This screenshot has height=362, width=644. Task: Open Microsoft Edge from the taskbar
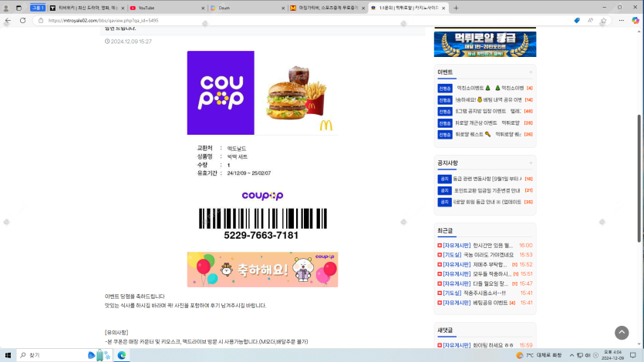point(121,356)
